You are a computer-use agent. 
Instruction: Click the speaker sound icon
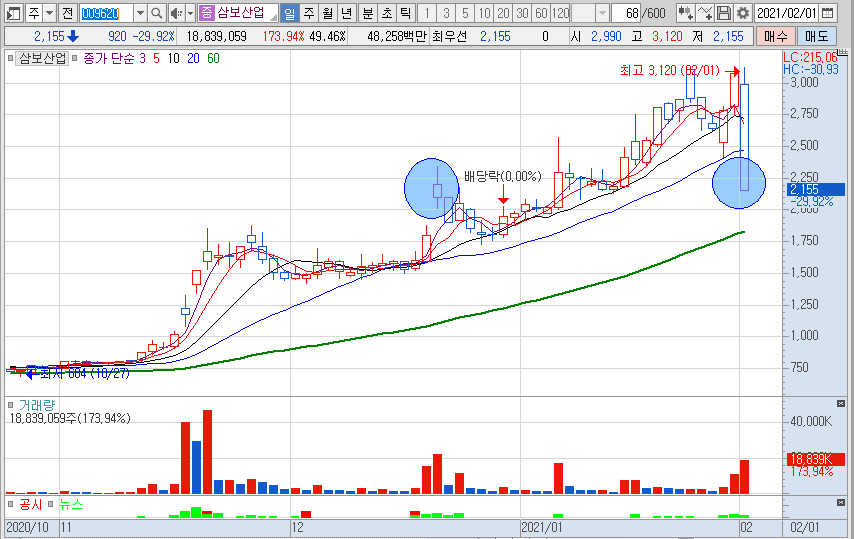[176, 13]
